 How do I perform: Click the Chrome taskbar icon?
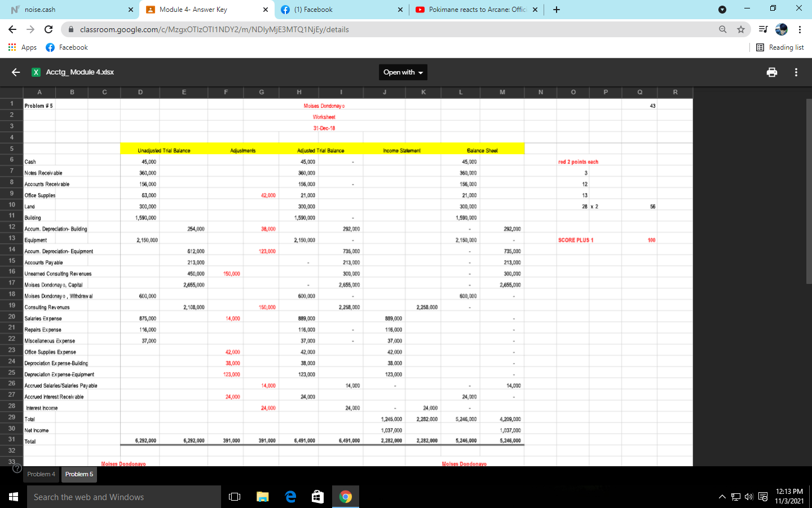[346, 497]
